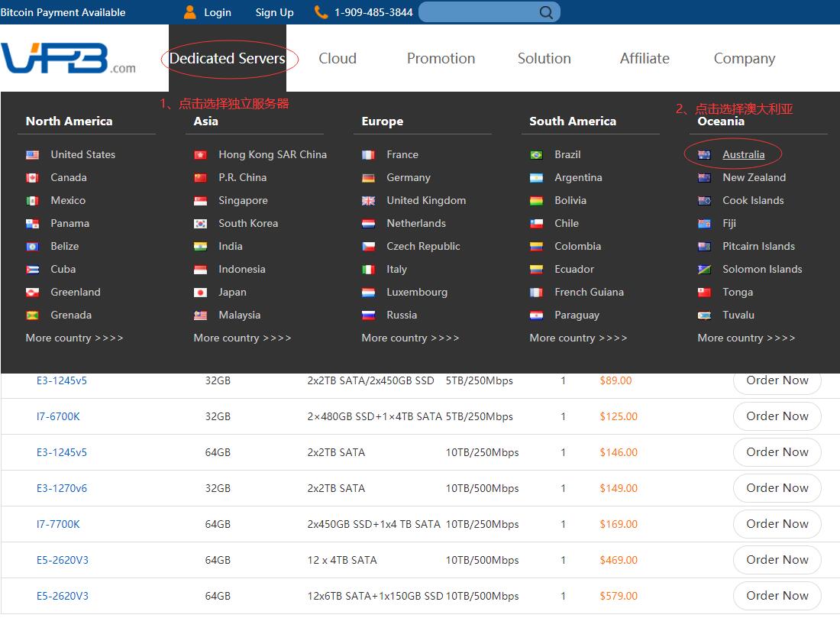Expand More country under Oceania
The height and width of the screenshot is (618, 840).
[746, 338]
